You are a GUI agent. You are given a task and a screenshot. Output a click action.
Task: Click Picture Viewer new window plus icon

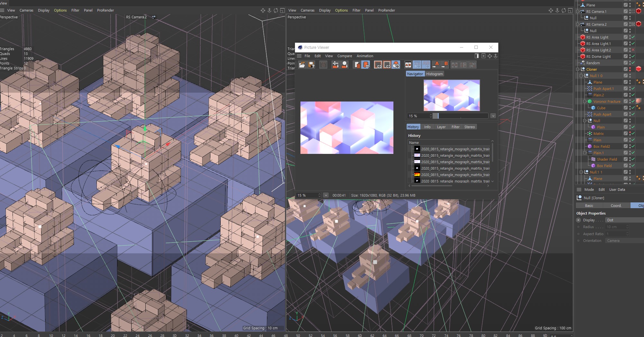[x=483, y=56]
